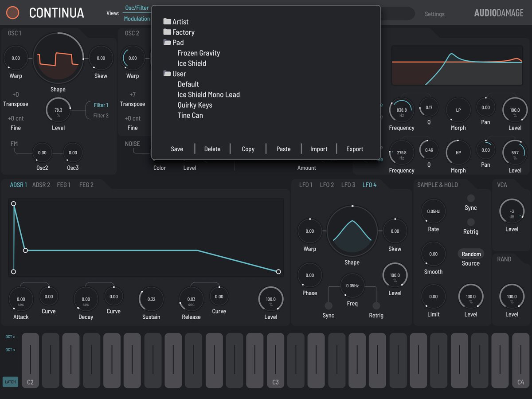Select the ADSR 2 tab
The width and height of the screenshot is (532, 399).
(x=41, y=185)
